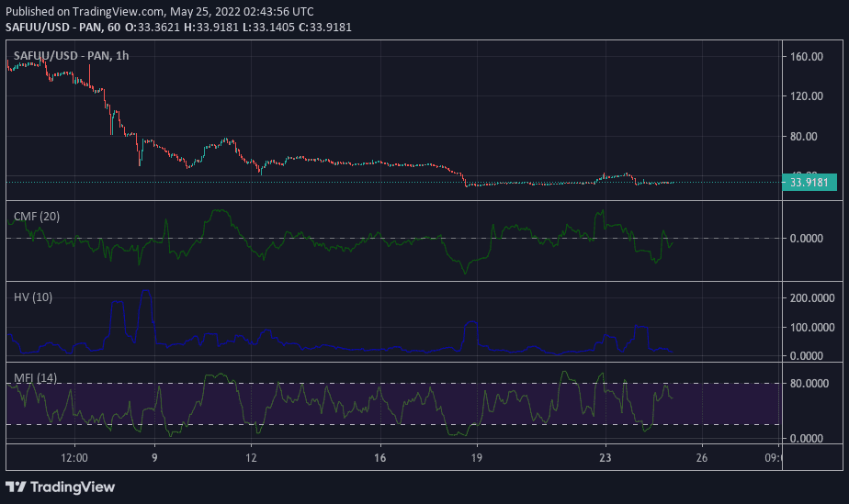Click the SAFUU/USD - PAN, 1h legend
This screenshot has height=504, width=849.
pyautogui.click(x=71, y=56)
